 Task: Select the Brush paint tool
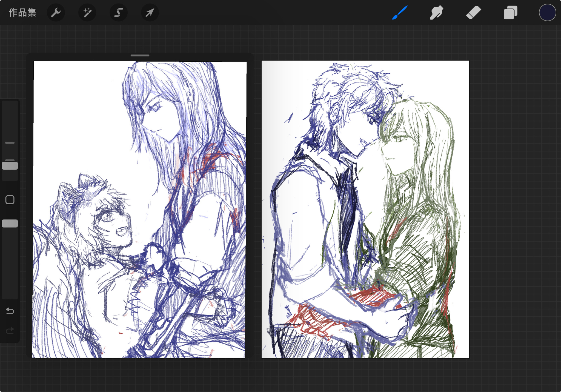point(400,13)
